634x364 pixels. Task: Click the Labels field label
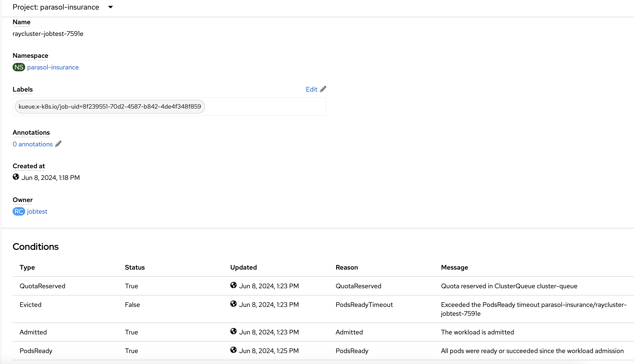23,89
